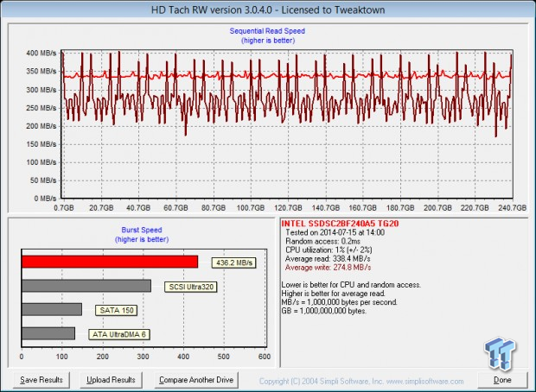Select 'Average read: 338.4 MB/s' text
The height and width of the screenshot is (392, 536).
(x=328, y=258)
